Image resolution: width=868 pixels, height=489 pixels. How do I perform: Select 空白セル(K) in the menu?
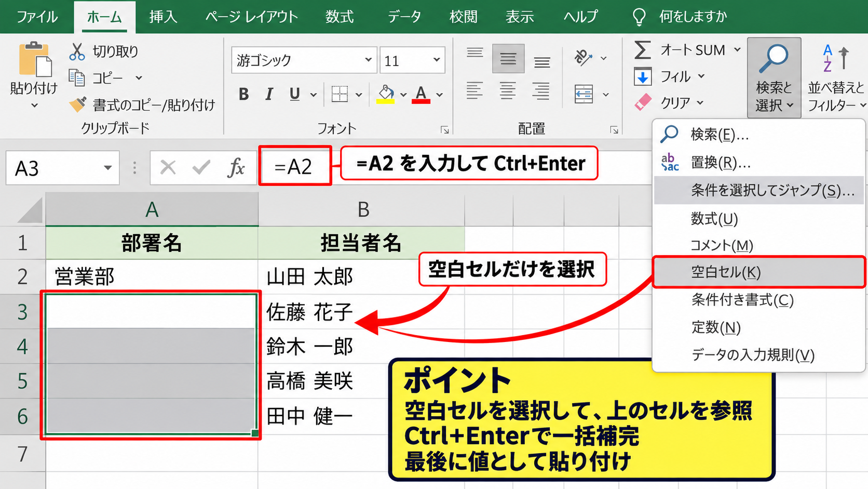tap(758, 272)
